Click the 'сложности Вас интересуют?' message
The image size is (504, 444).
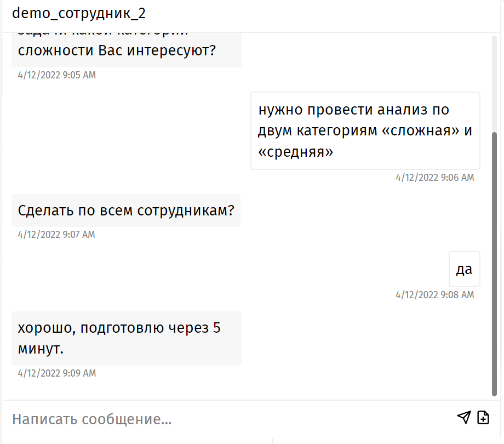click(127, 50)
